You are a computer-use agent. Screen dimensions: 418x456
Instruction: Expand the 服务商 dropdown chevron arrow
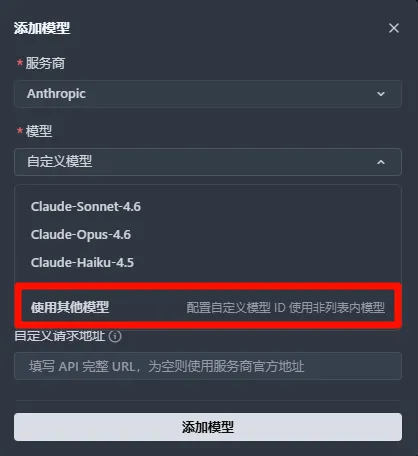click(381, 94)
